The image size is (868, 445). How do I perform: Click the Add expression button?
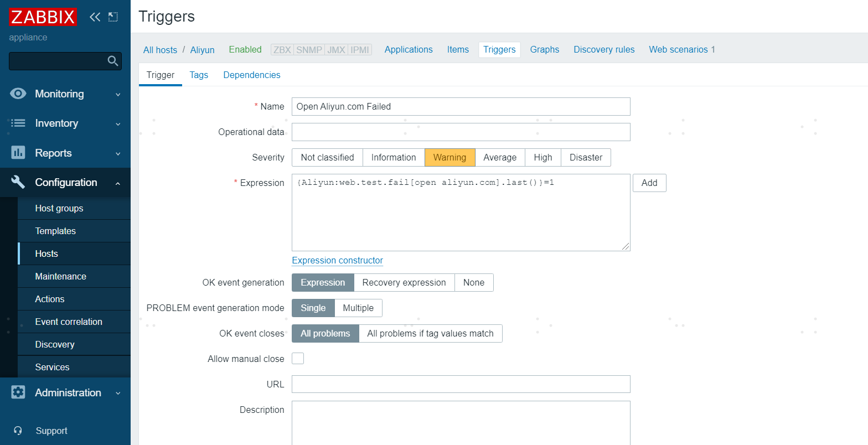point(649,183)
